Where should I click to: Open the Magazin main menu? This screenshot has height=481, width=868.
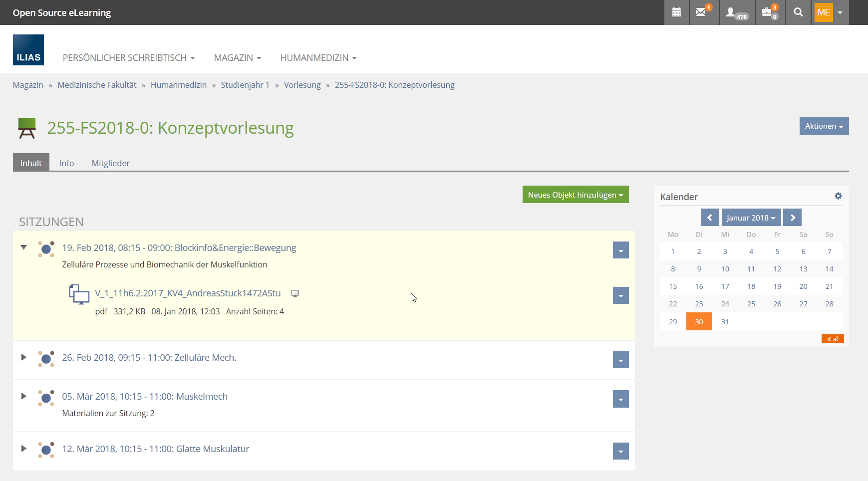[237, 58]
